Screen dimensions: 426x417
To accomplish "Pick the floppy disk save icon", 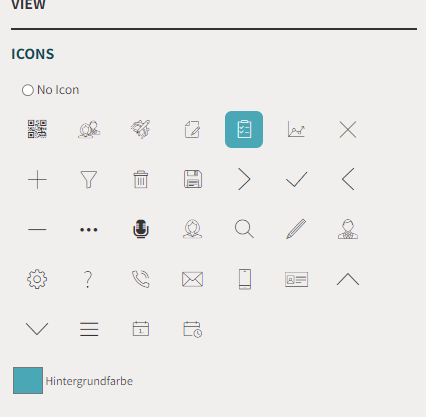I will (193, 179).
